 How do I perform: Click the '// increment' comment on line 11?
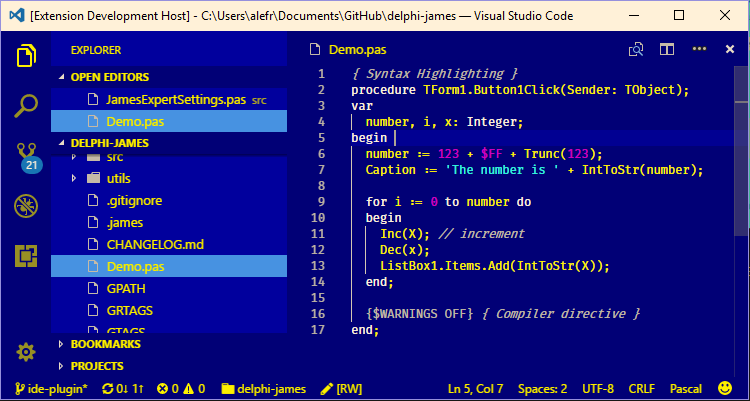tap(481, 234)
